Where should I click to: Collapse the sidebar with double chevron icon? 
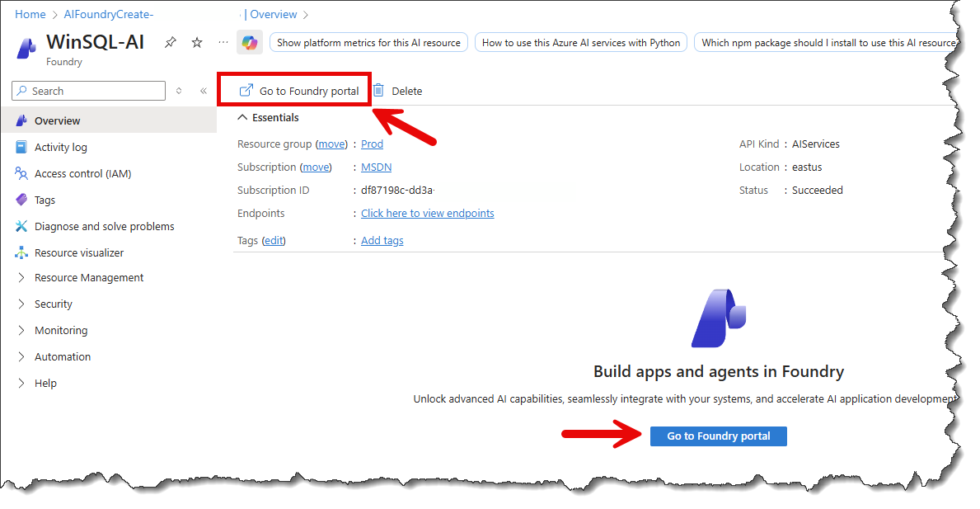(x=204, y=91)
